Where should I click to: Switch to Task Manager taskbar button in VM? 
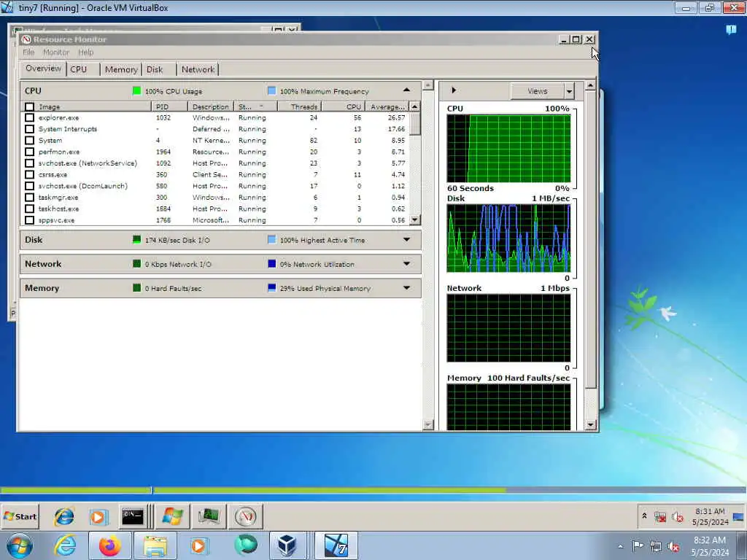coord(209,516)
